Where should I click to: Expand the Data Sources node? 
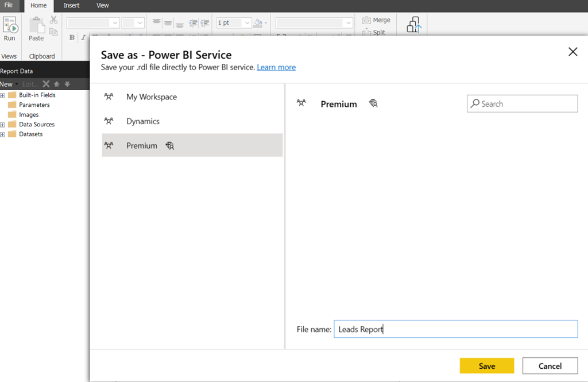3,125
